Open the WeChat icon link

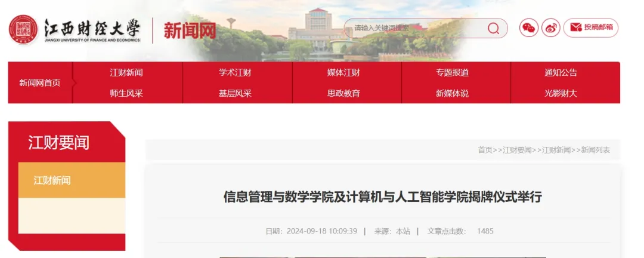pyautogui.click(x=528, y=28)
